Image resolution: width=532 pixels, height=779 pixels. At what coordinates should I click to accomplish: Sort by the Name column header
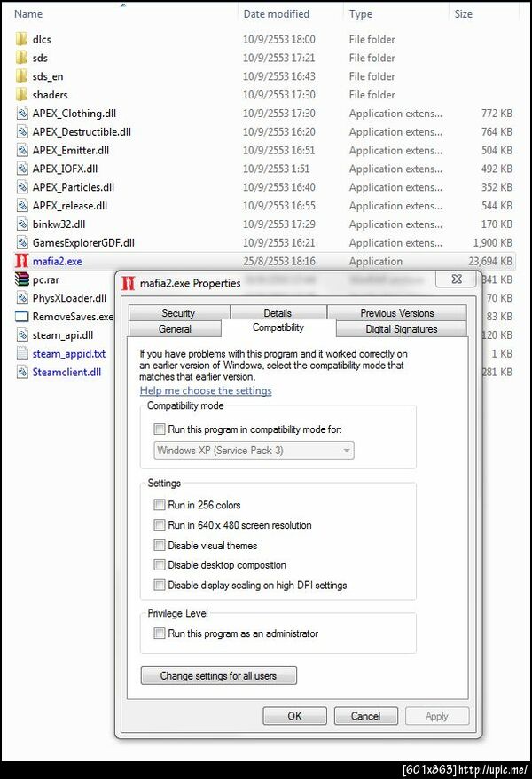click(x=28, y=14)
